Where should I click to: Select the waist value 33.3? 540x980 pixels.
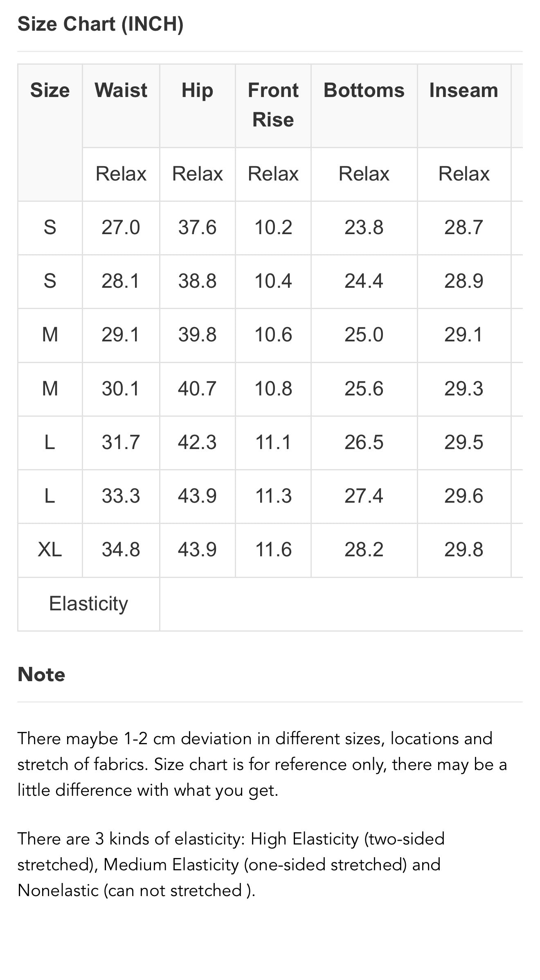[121, 496]
